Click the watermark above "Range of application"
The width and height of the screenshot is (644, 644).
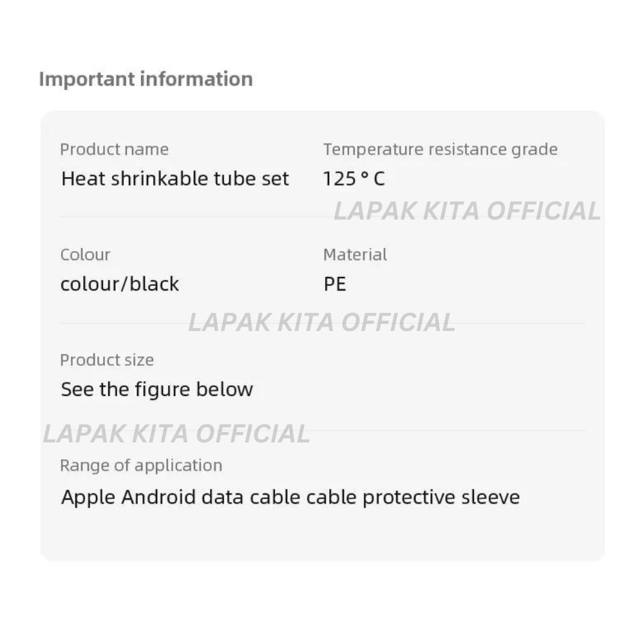click(176, 433)
